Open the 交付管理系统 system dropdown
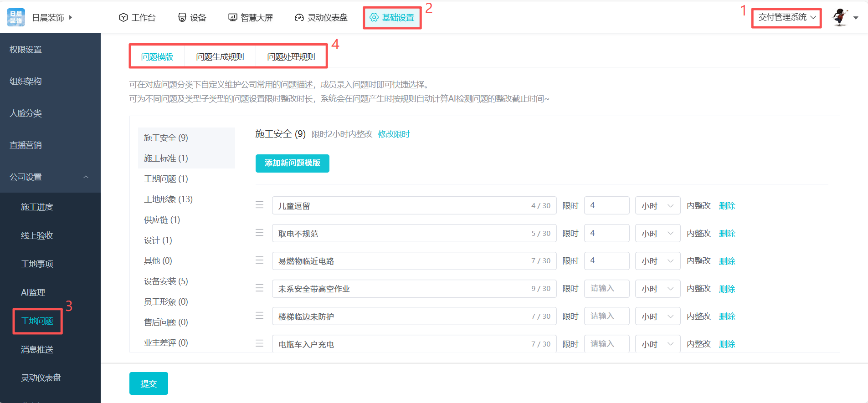Image resolution: width=868 pixels, height=403 pixels. (786, 17)
